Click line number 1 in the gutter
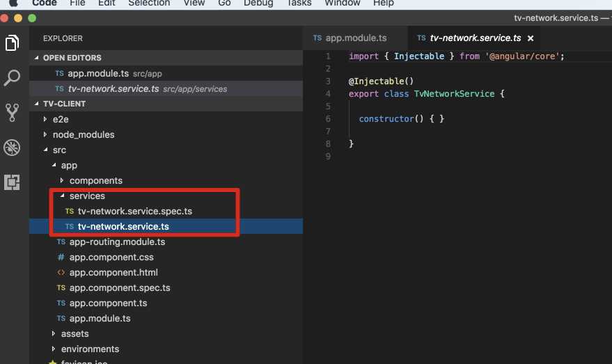The width and height of the screenshot is (612, 364). click(x=328, y=56)
